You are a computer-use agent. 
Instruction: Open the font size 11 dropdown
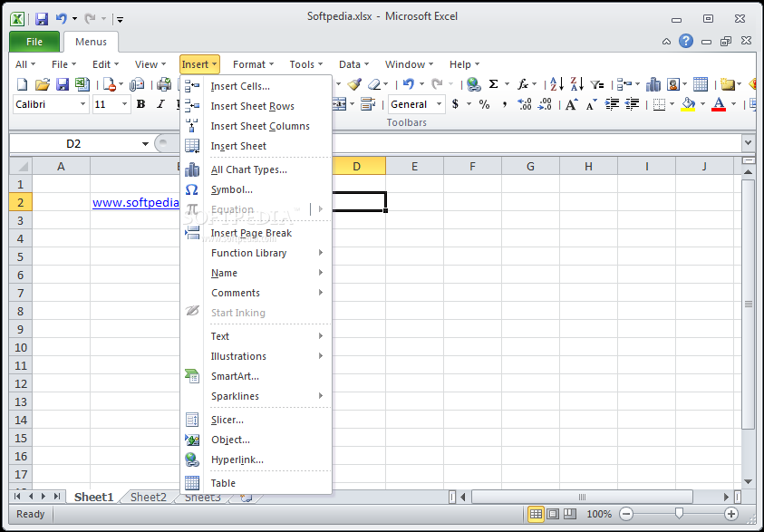point(124,104)
